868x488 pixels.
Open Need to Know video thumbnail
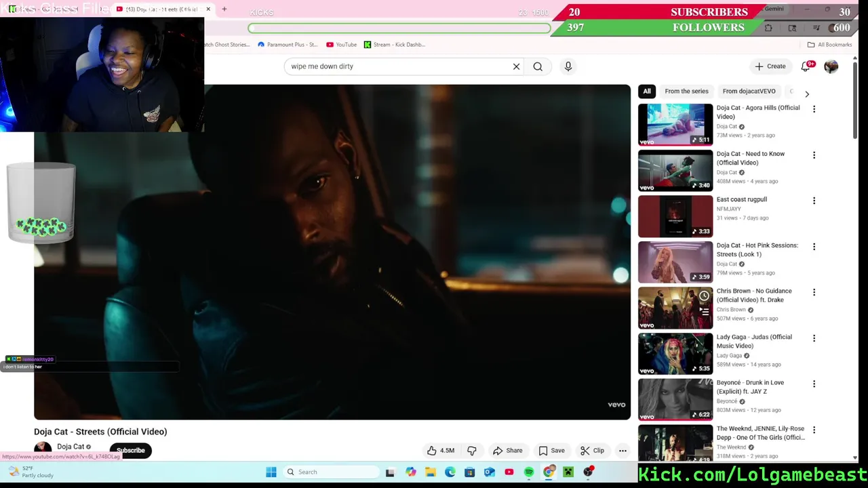(x=675, y=170)
